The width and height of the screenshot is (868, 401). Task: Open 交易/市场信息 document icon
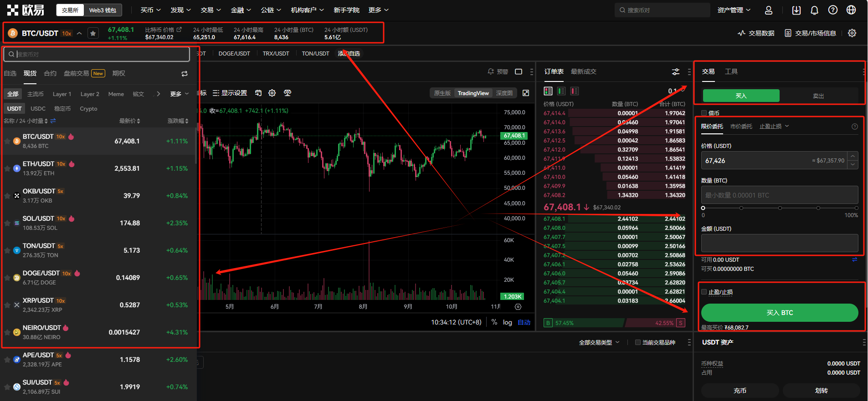pos(788,33)
